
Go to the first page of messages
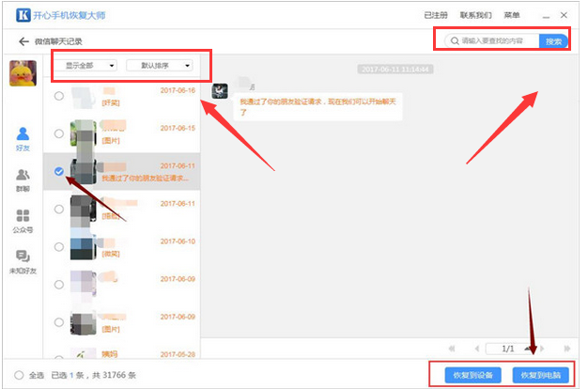(452, 349)
